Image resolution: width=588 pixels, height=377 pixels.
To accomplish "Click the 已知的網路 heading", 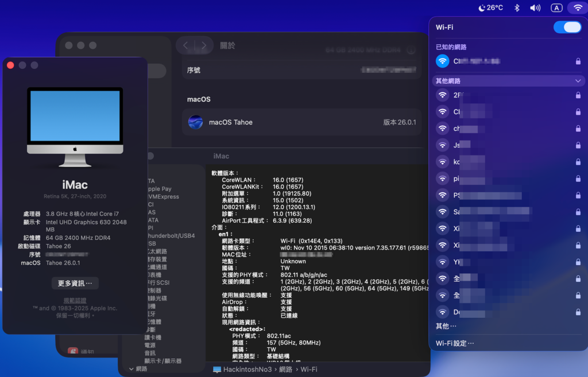I will coord(451,47).
